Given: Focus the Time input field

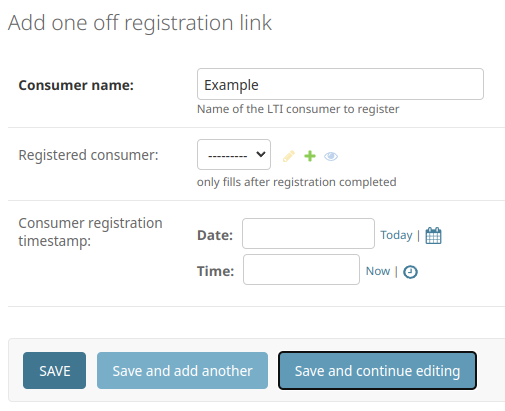Looking at the screenshot, I should pos(301,269).
